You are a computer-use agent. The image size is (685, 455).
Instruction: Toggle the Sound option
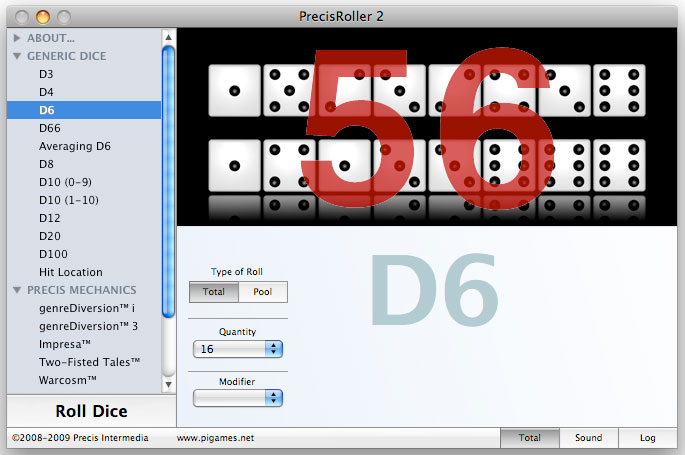[588, 438]
